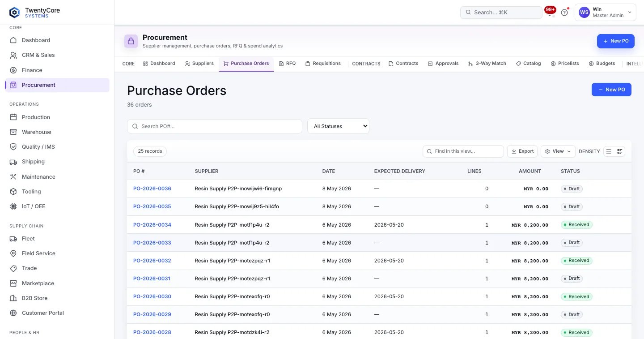Open CRM & Sales in the sidebar
Screen dimensions: 644x339
click(57, 55)
